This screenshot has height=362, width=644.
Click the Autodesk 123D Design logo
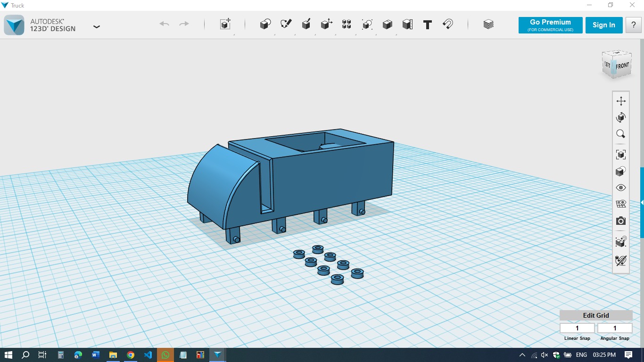coord(14,25)
